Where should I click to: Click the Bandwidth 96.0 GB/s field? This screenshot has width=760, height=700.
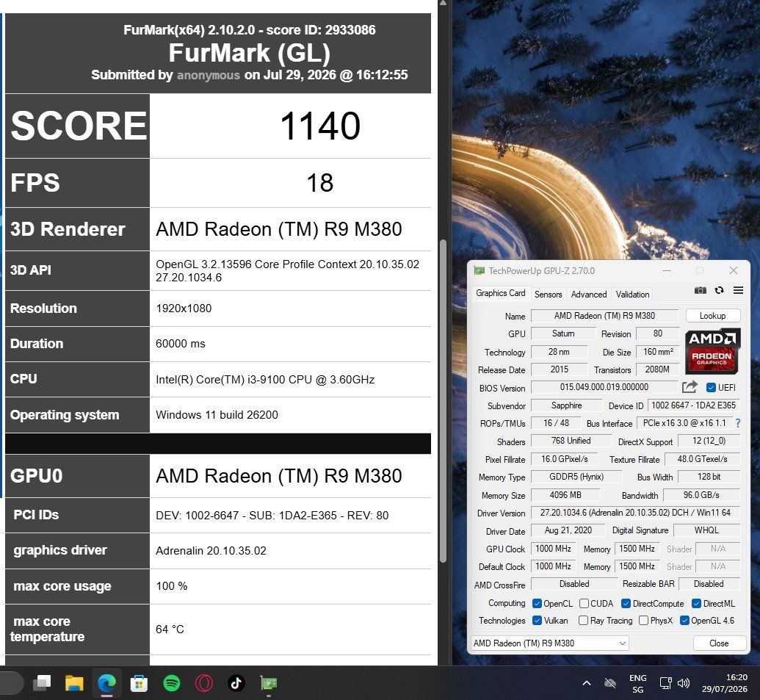(x=701, y=495)
